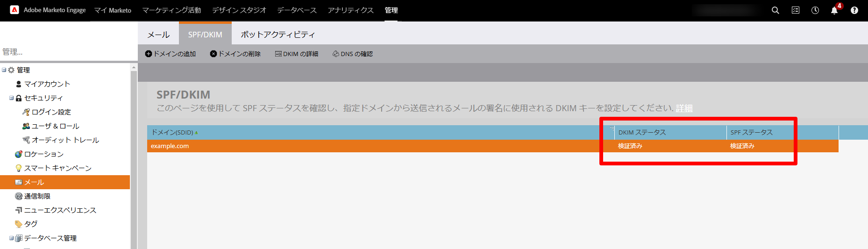
Task: Click the DKIM ステータス column header
Action: tap(671, 132)
